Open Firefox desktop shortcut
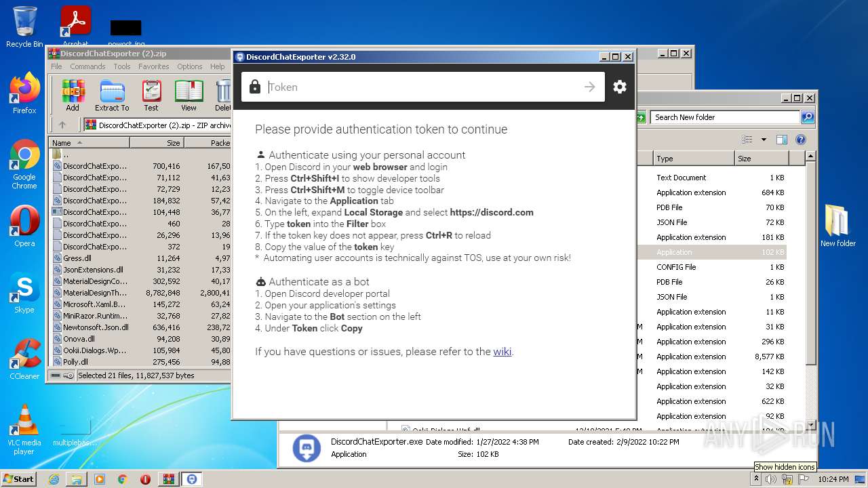Viewport: 868px width, 488px height. point(24,94)
